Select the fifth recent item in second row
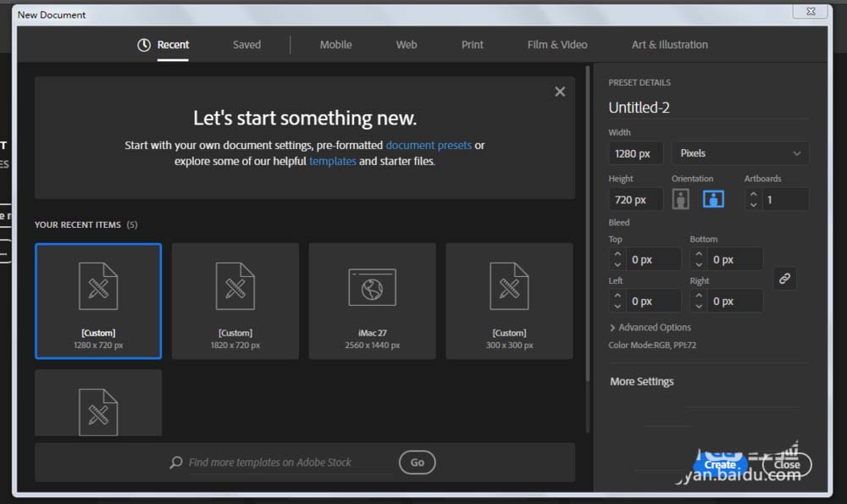Viewport: 847px width, 504px height. coord(98,403)
